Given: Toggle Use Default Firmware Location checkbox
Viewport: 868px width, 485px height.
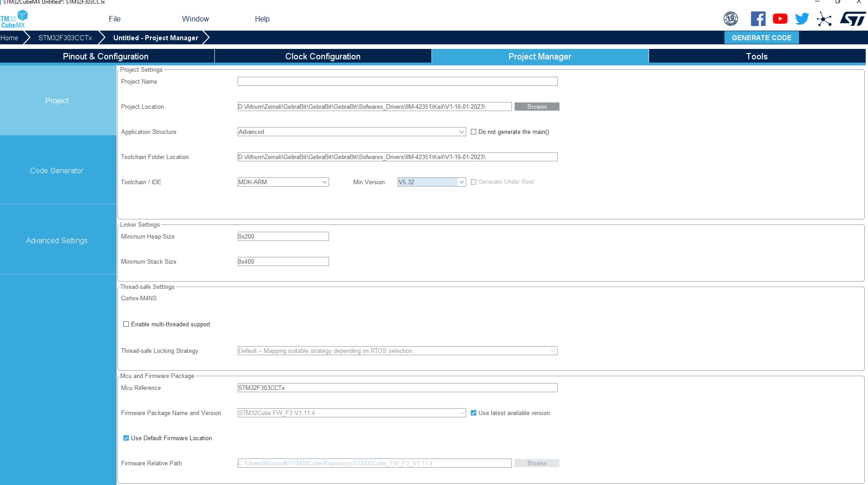Looking at the screenshot, I should pos(126,438).
